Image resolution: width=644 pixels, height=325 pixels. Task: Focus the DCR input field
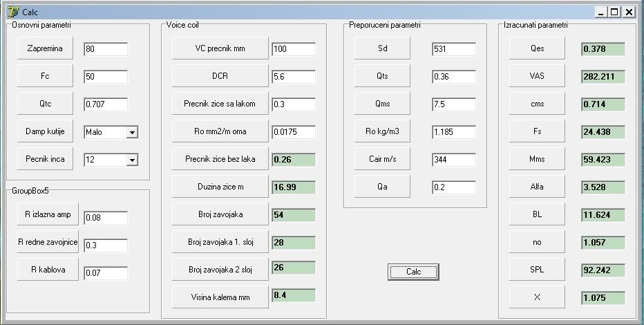point(294,77)
